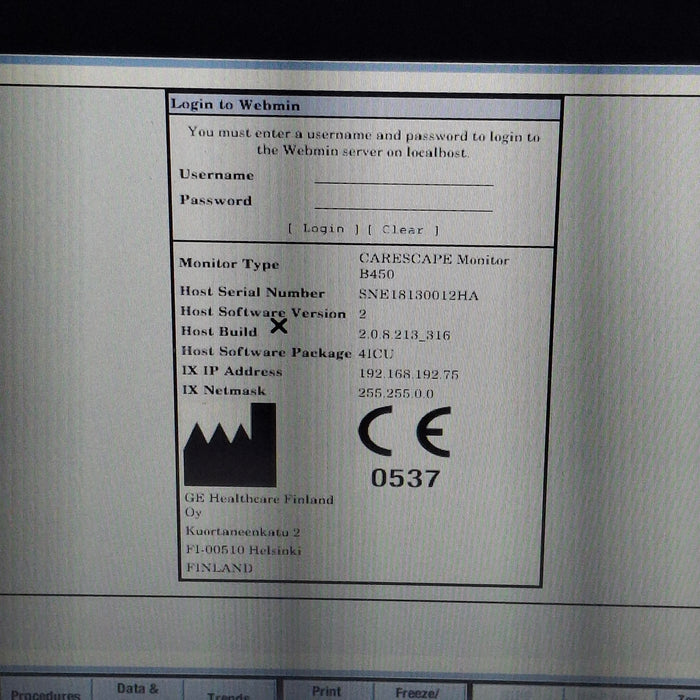Click the Clear button
The height and width of the screenshot is (700, 700).
pyautogui.click(x=403, y=230)
